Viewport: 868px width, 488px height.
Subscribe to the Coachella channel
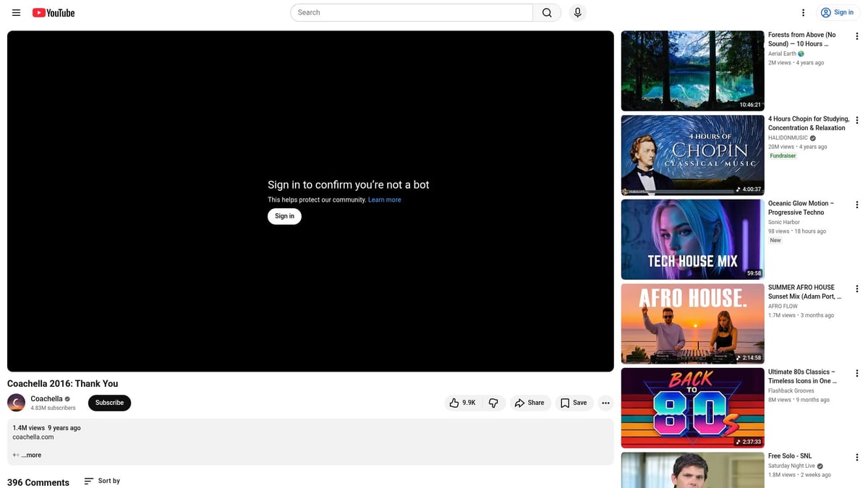pos(109,403)
